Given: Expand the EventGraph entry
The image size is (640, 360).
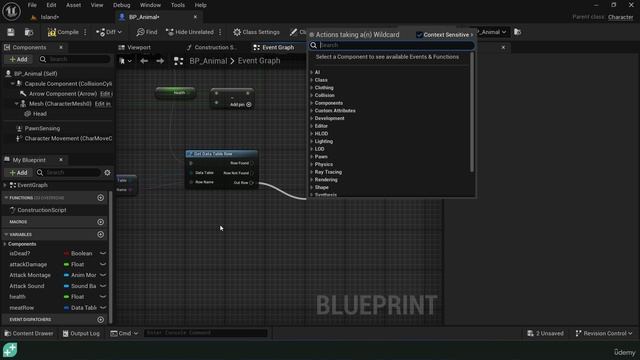Looking at the screenshot, I should [x=5, y=185].
